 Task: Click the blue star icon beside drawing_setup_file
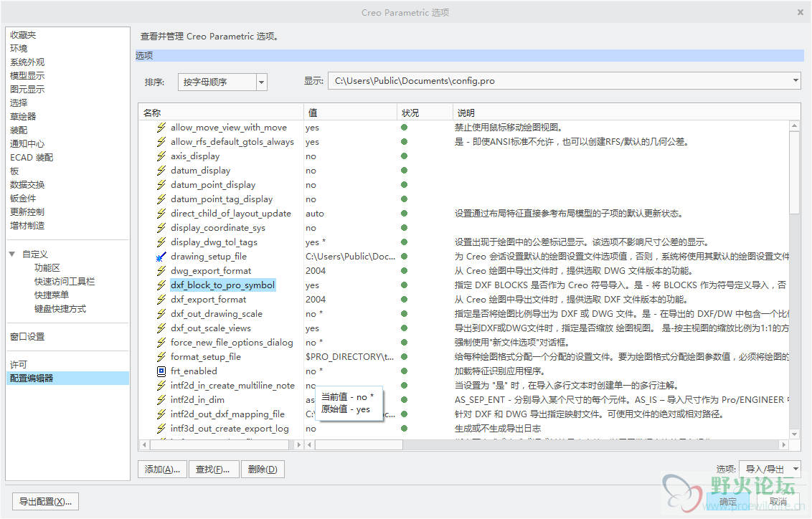point(161,257)
